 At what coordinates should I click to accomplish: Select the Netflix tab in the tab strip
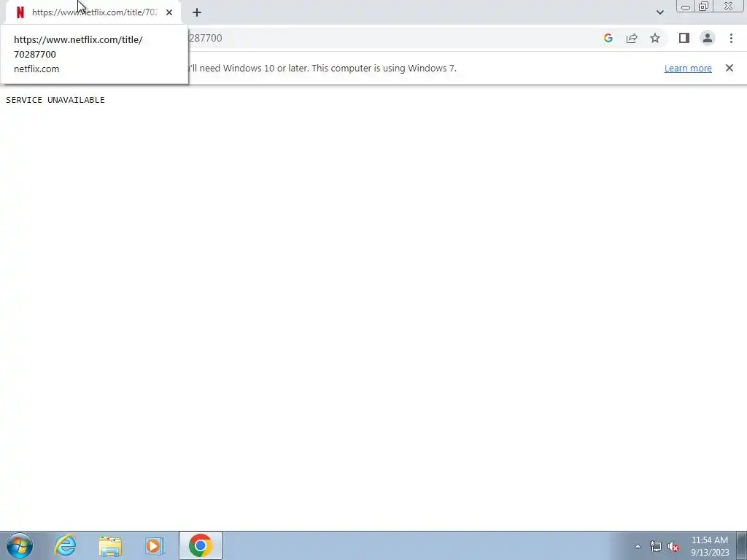93,12
